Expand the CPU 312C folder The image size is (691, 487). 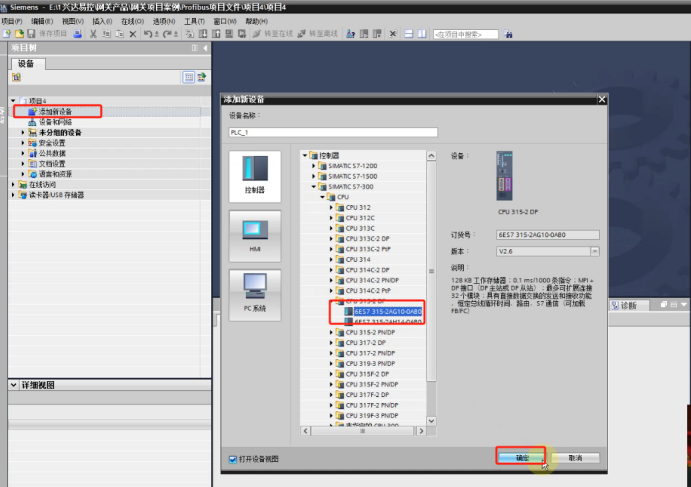tap(331, 218)
